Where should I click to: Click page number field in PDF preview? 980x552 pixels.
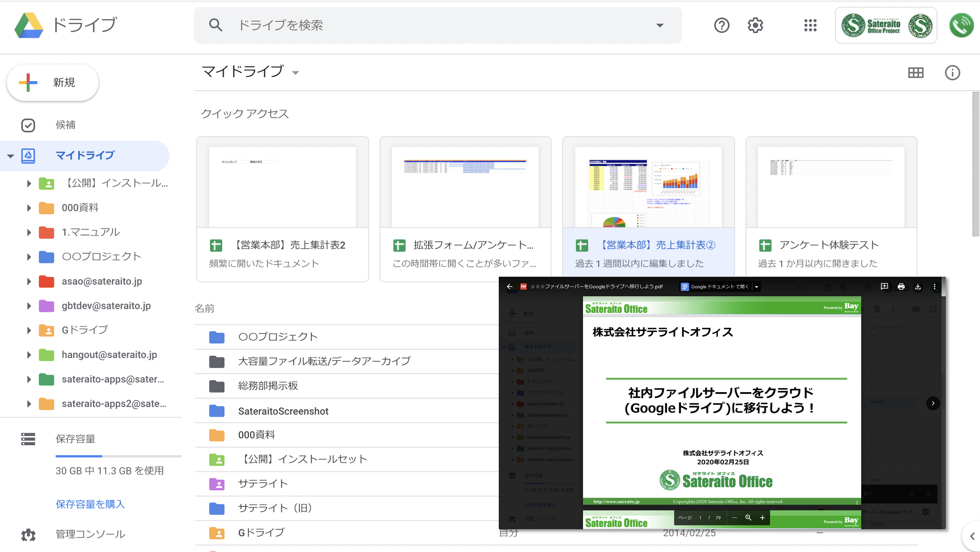[x=700, y=518]
